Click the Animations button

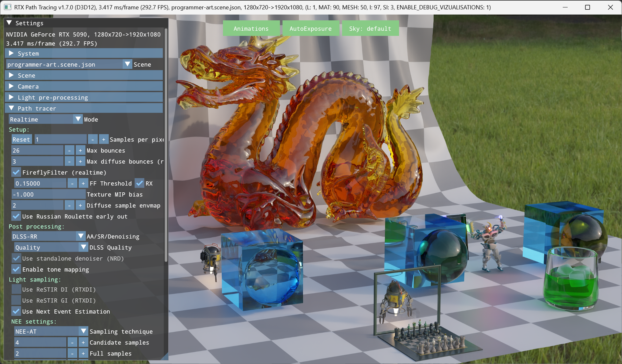click(x=251, y=28)
